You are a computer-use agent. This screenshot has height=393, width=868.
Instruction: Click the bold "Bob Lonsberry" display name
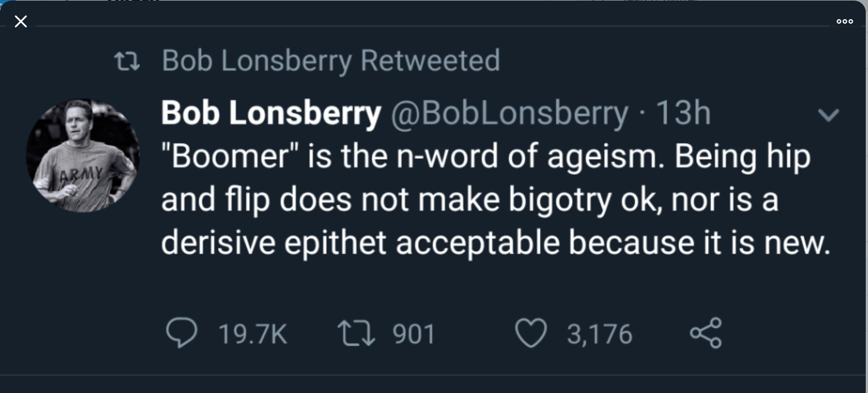click(x=271, y=114)
